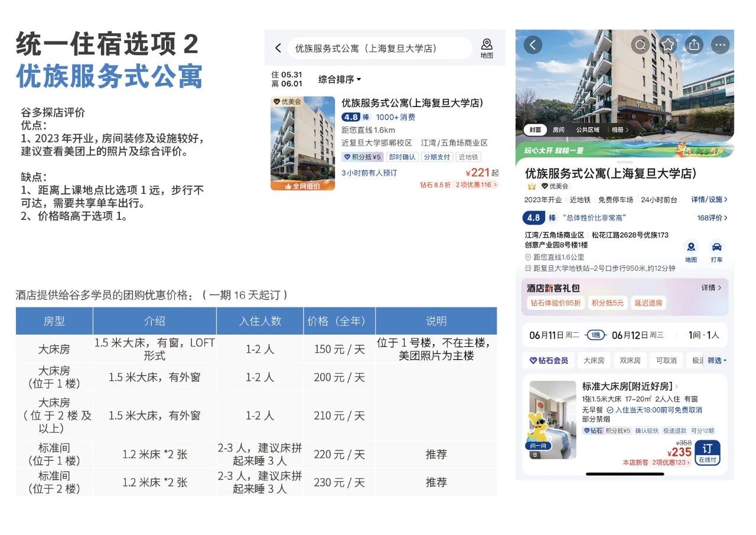Screen dimensions: 756x535
Task: Tap the 问一问 mascot badge on the room photo
Action: click(537, 446)
